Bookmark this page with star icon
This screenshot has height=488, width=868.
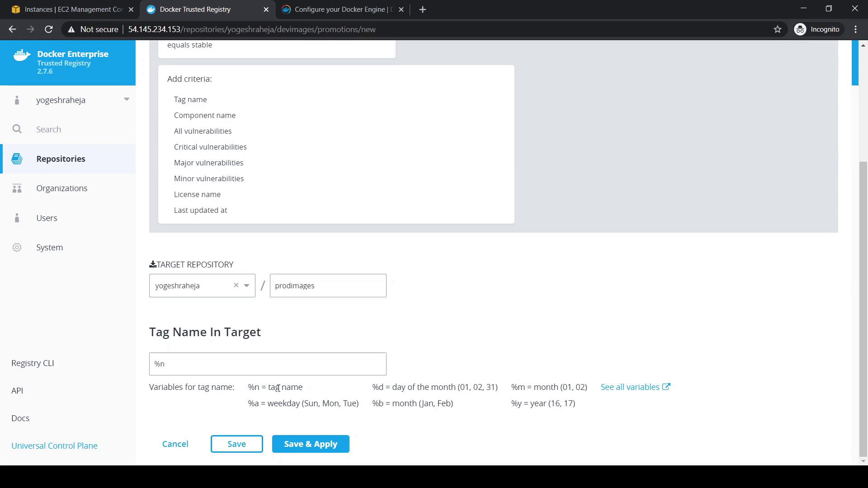tap(777, 29)
